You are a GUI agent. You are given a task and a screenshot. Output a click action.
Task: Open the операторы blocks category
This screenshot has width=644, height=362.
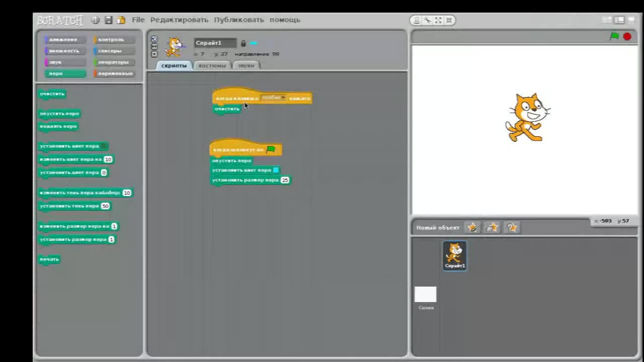114,62
